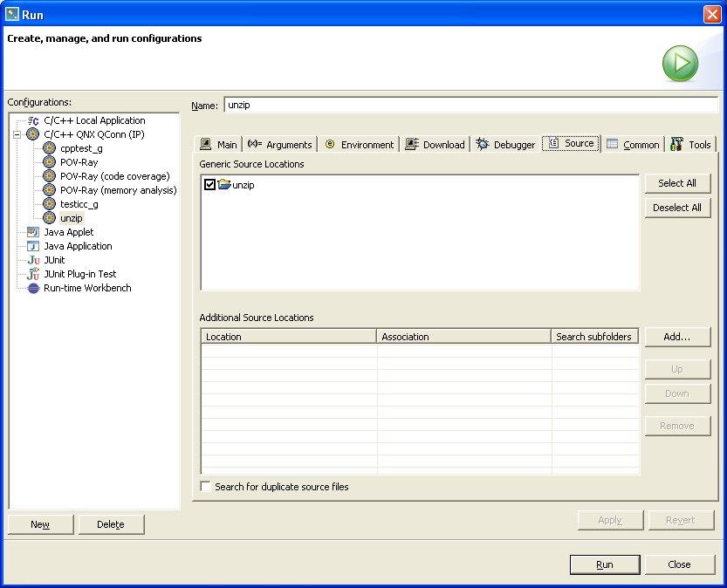Select POV-Ray (memory analysis) configuration
Image resolution: width=727 pixels, height=588 pixels.
click(118, 190)
